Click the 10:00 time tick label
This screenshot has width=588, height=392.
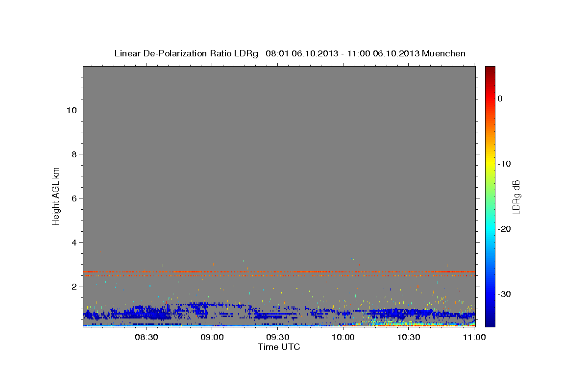(343, 337)
